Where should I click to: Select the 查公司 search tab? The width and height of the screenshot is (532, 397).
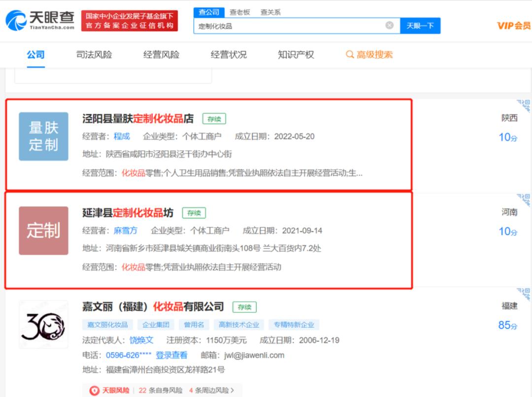tap(209, 12)
